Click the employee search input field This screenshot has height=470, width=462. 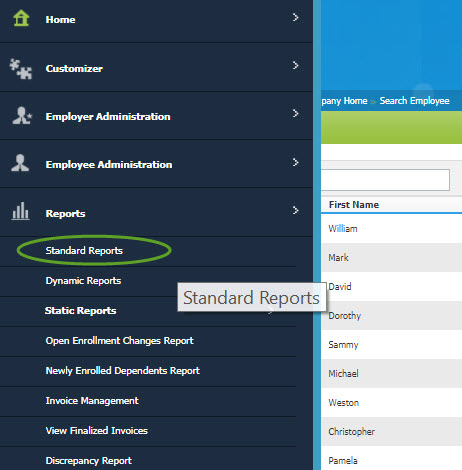385,180
